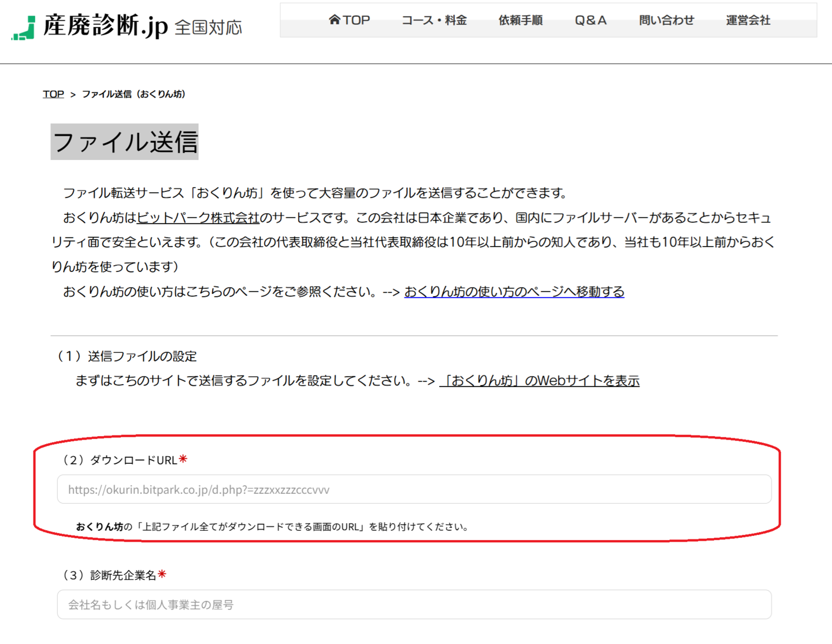832x644 pixels.
Task: Open the ビットパーク株式会社 link
Action: coord(198,218)
